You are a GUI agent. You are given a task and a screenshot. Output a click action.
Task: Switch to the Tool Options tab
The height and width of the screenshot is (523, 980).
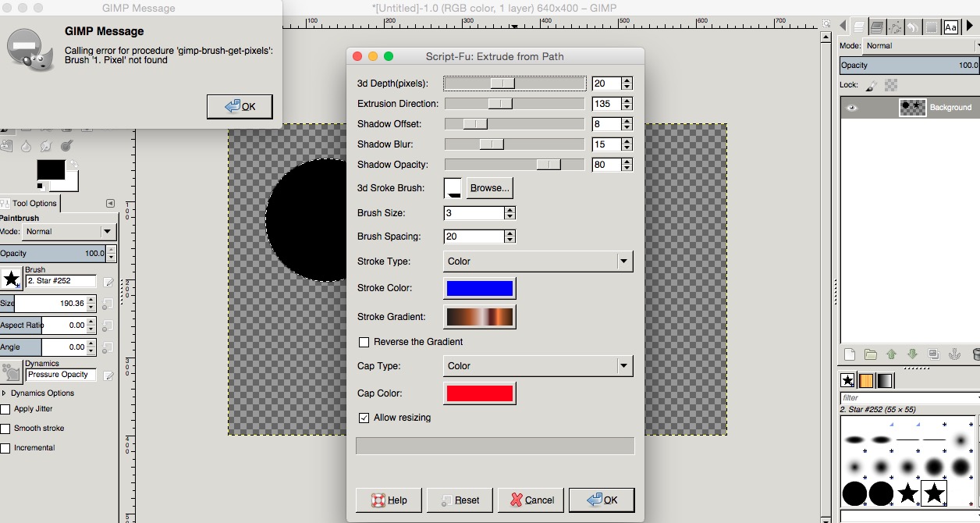pos(30,203)
